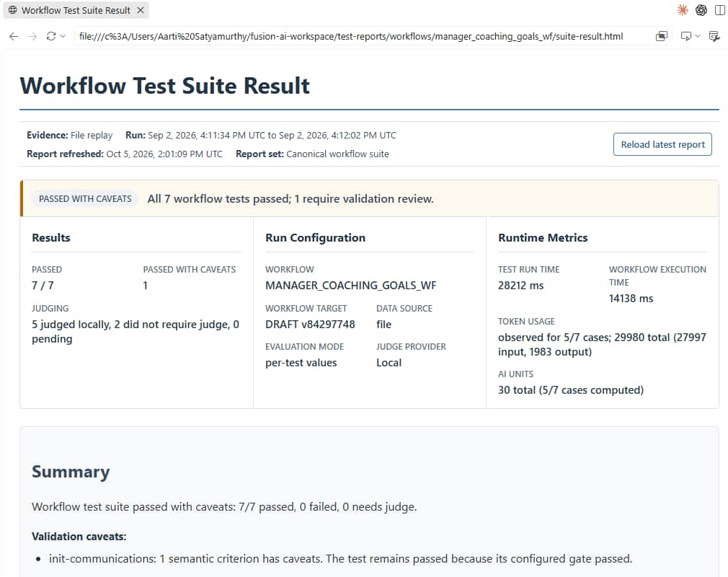The height and width of the screenshot is (577, 728).
Task: Click the Run Configuration heading
Action: (x=315, y=238)
